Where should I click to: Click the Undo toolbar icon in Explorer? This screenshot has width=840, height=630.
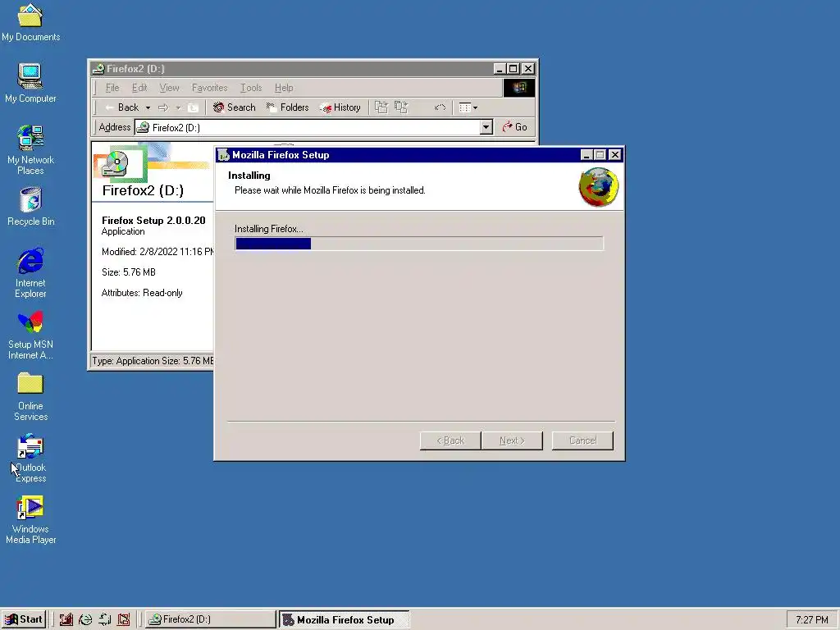[440, 107]
